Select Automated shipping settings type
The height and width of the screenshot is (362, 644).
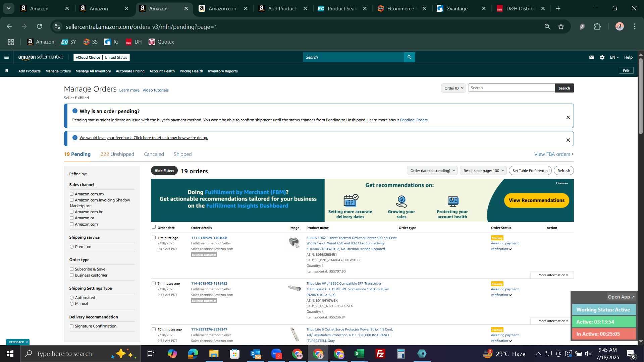(x=71, y=298)
